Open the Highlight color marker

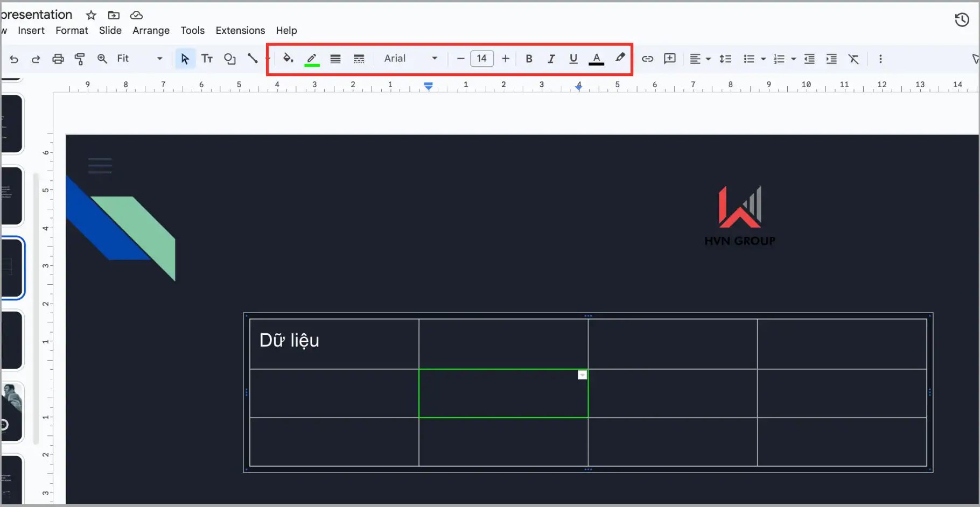620,58
